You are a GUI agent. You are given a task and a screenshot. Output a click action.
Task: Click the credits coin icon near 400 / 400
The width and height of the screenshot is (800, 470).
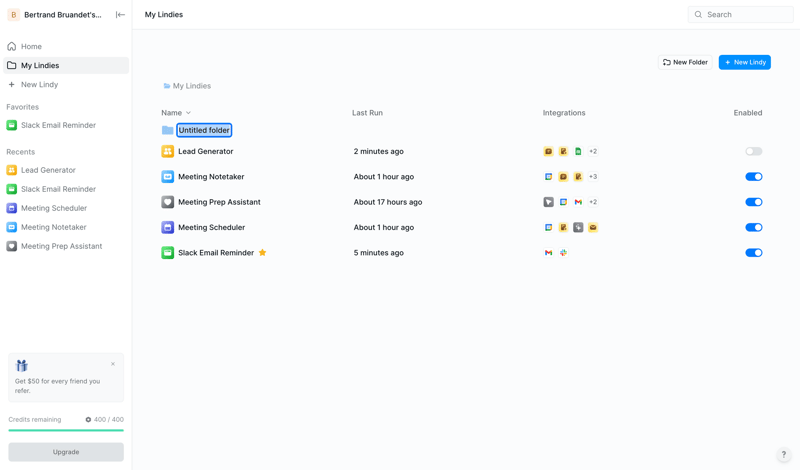pyautogui.click(x=88, y=419)
